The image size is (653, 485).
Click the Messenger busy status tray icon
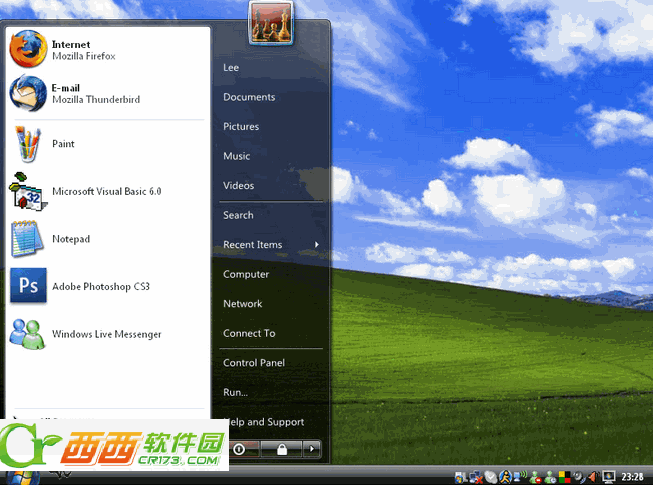point(535,477)
